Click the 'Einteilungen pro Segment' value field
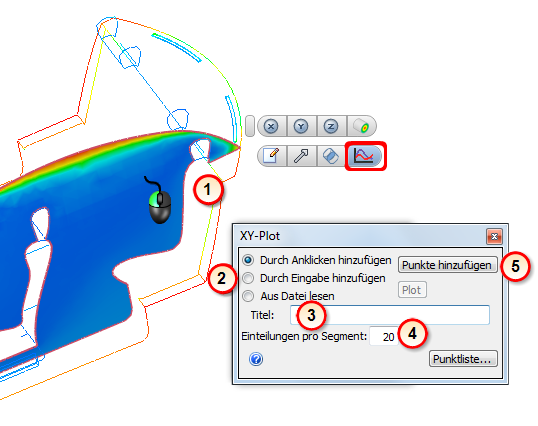The height and width of the screenshot is (426, 538). tap(384, 336)
